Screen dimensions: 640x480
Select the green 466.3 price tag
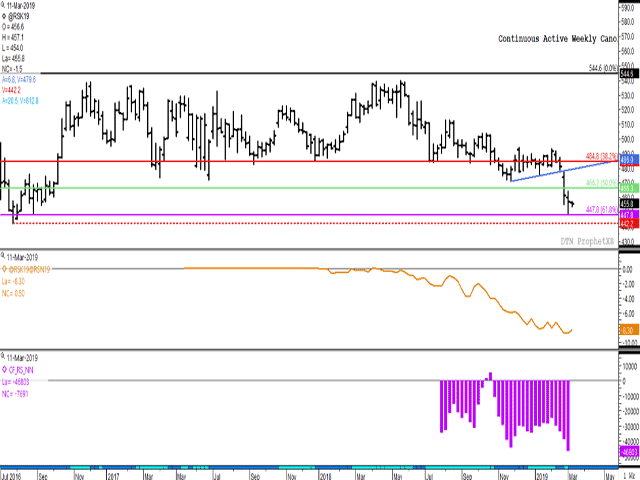(x=629, y=188)
